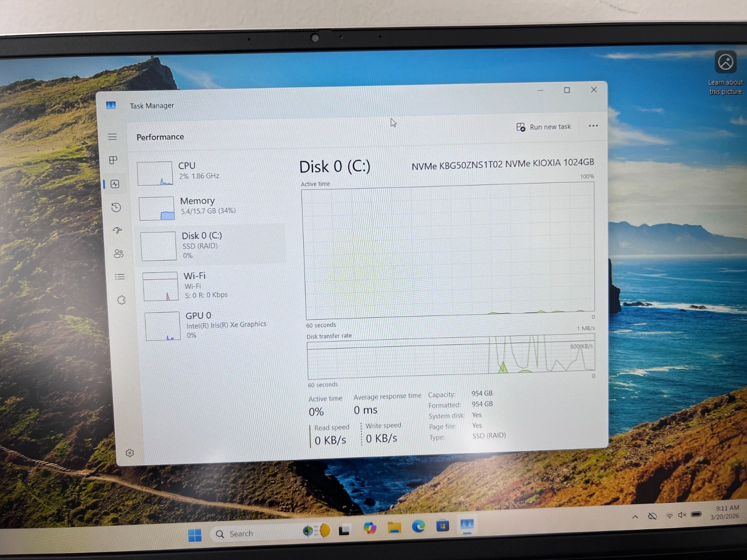Image resolution: width=747 pixels, height=560 pixels.
Task: Click the Disk 0 (C:) heading
Action: (335, 167)
